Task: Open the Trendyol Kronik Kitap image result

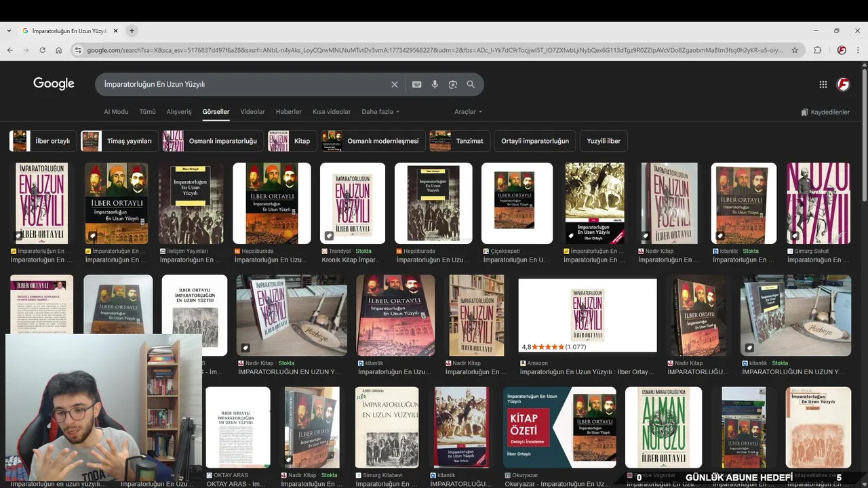Action: click(x=353, y=203)
